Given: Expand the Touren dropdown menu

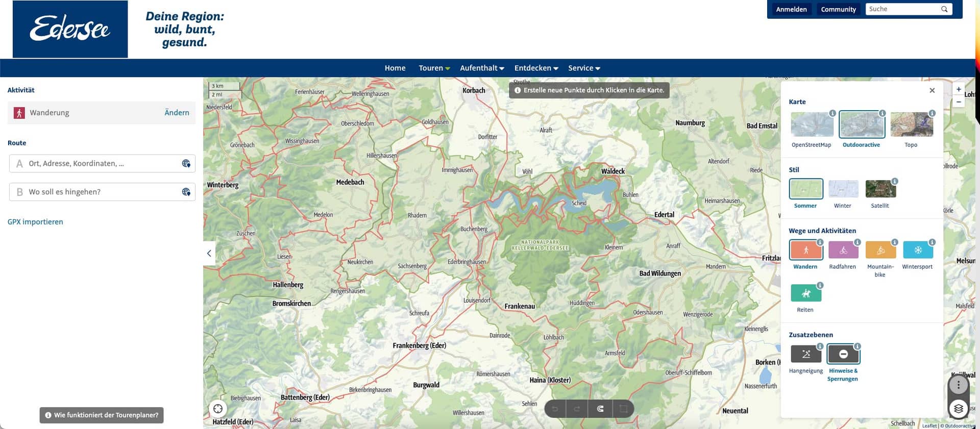Looking at the screenshot, I should 434,68.
